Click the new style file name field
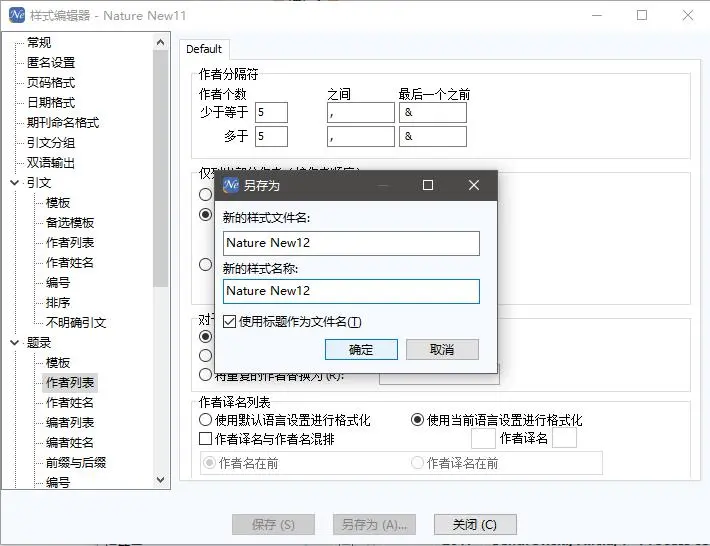The height and width of the screenshot is (546, 710). click(x=351, y=244)
